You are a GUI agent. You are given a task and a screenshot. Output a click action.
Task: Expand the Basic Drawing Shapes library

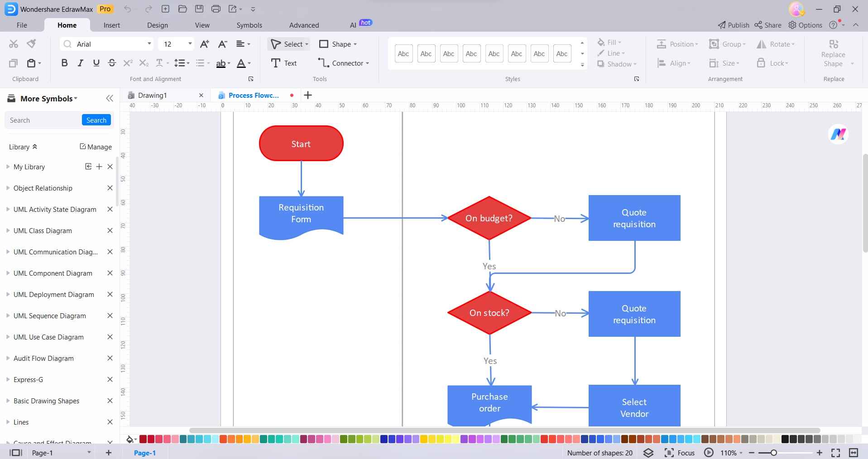pos(46,401)
